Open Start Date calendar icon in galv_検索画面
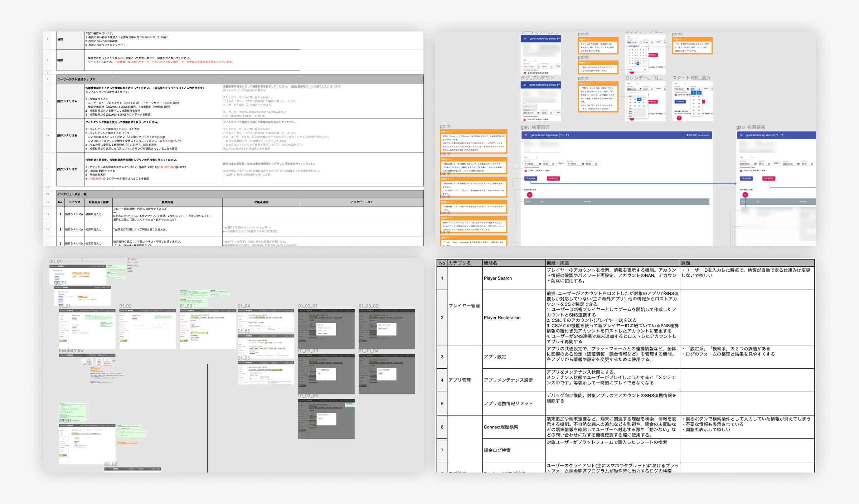 click(x=539, y=164)
